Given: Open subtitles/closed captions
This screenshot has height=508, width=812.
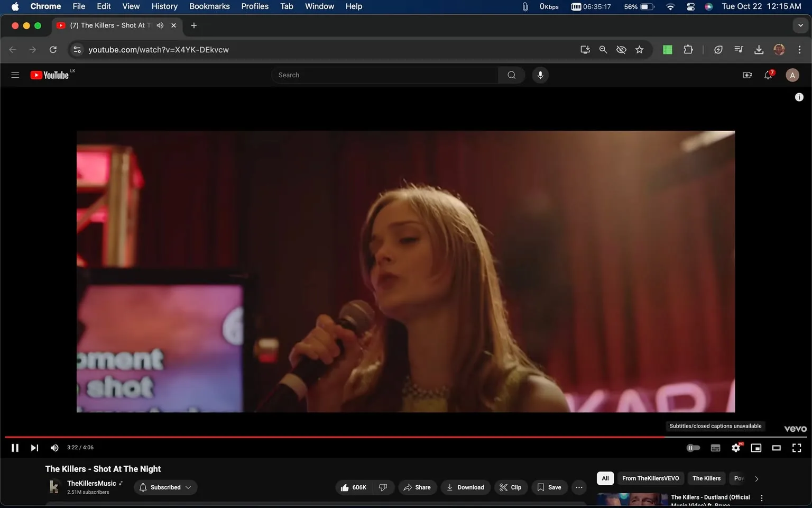Looking at the screenshot, I should point(715,448).
